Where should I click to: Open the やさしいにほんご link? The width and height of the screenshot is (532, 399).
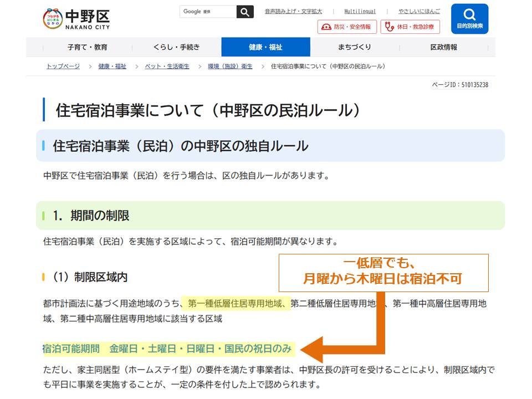tap(420, 11)
